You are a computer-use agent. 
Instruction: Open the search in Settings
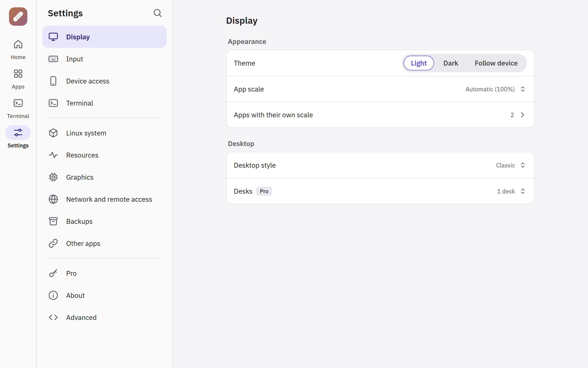pyautogui.click(x=157, y=13)
